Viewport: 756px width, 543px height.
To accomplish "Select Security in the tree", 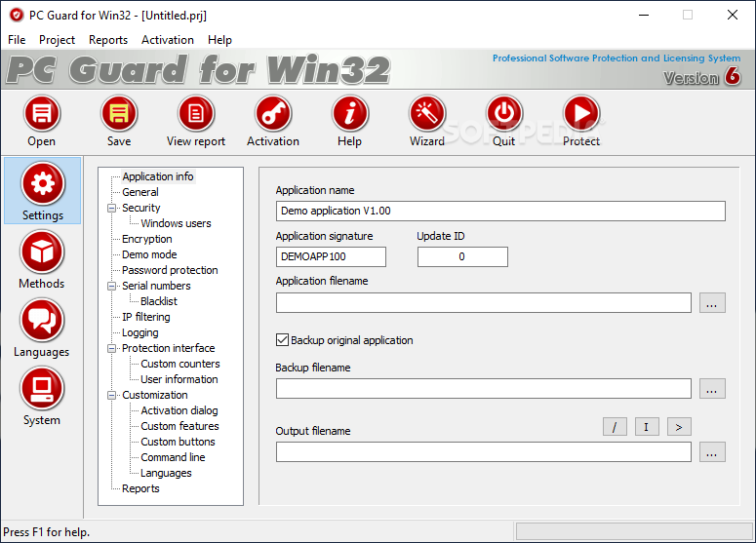I will (140, 208).
